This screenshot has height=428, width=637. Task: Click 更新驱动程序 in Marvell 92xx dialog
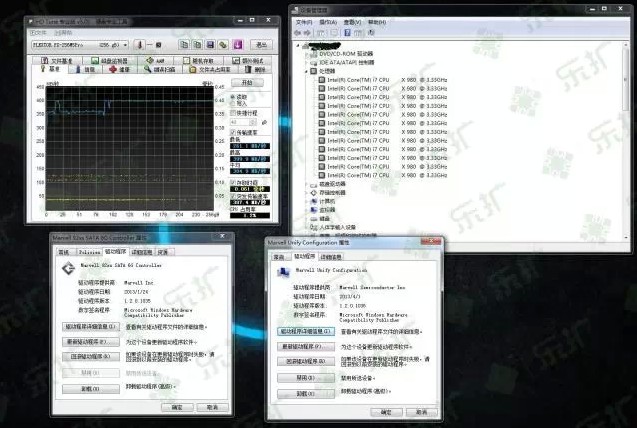click(91, 342)
